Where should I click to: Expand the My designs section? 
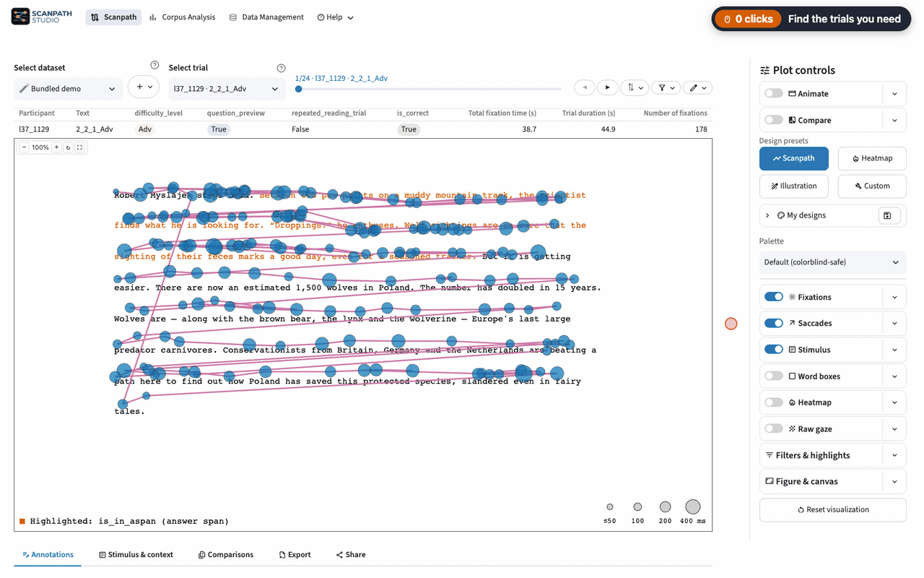pyautogui.click(x=819, y=215)
